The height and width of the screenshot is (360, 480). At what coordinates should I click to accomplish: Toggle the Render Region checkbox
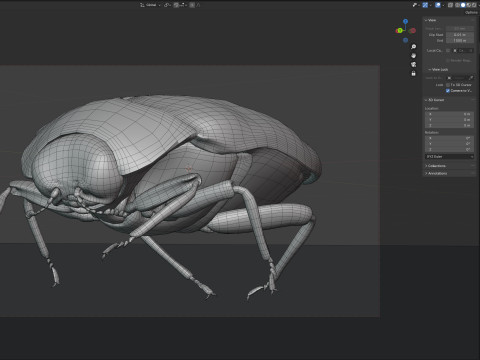pos(448,60)
